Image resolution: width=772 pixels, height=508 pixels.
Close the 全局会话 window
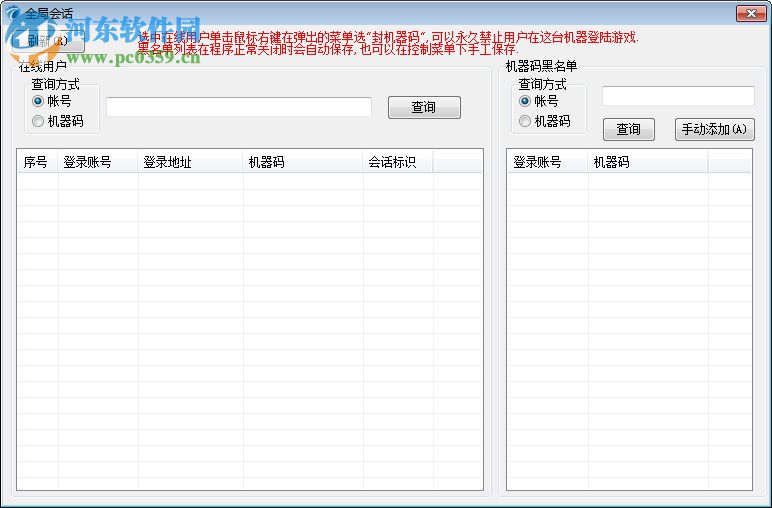click(751, 13)
